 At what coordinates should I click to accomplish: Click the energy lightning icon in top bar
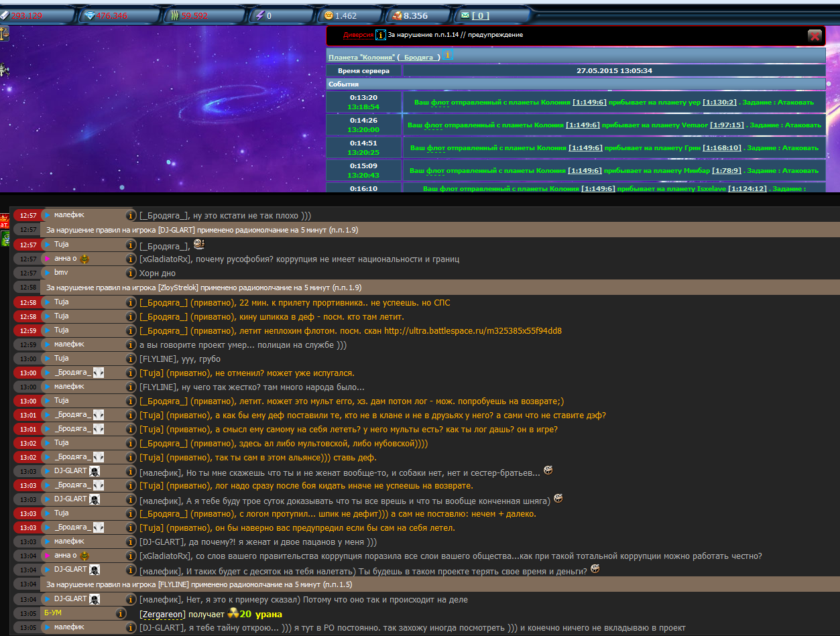259,15
